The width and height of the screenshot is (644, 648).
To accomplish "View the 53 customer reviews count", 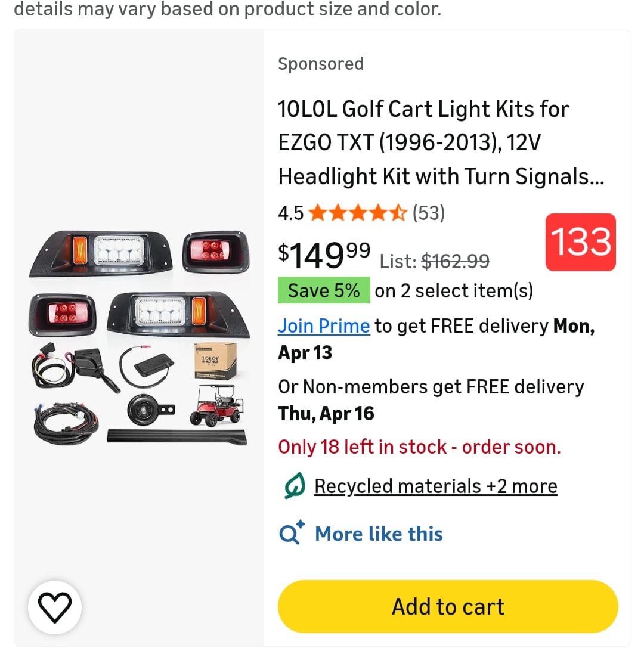I will 429,213.
